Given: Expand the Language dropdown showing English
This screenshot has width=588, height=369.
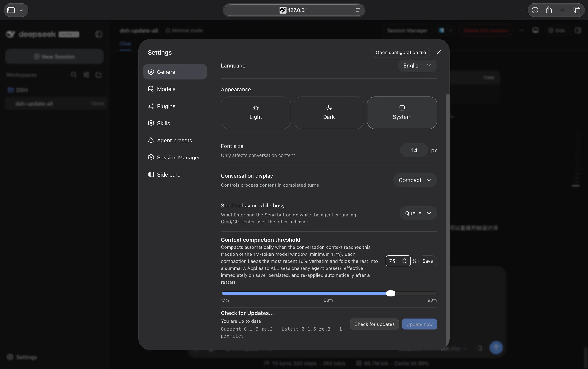Looking at the screenshot, I should pyautogui.click(x=417, y=65).
